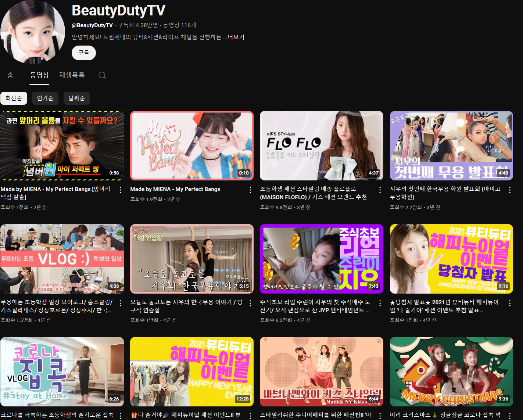Open title 미리 크리스마스 징글징글 코로나 집콕
The image size is (523, 420).
coord(445,415)
